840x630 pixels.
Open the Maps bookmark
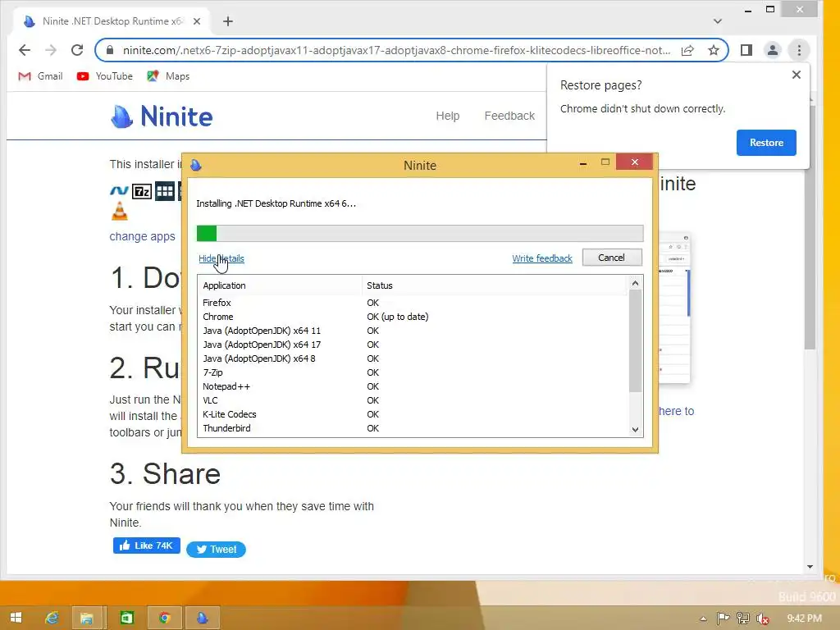coord(168,76)
